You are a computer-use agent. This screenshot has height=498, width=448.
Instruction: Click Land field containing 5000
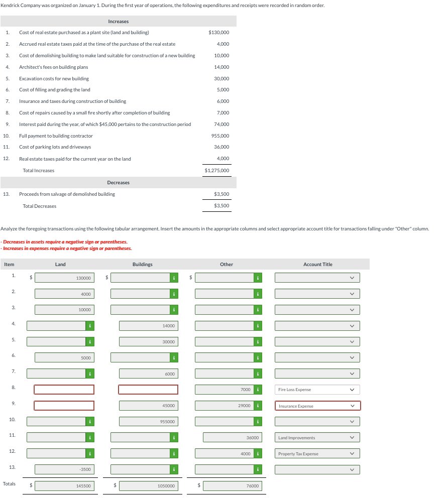[64, 357]
